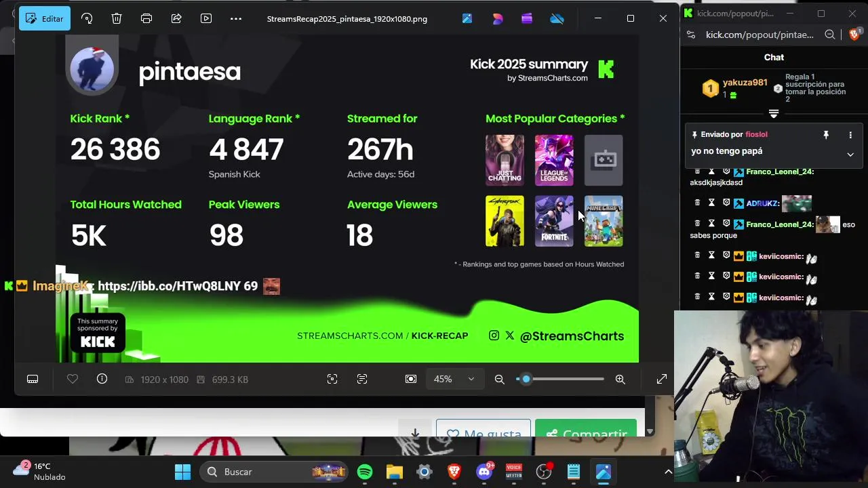This screenshot has height=488, width=868.
Task: Rotate the image using the rotate icon
Action: pos(87,18)
